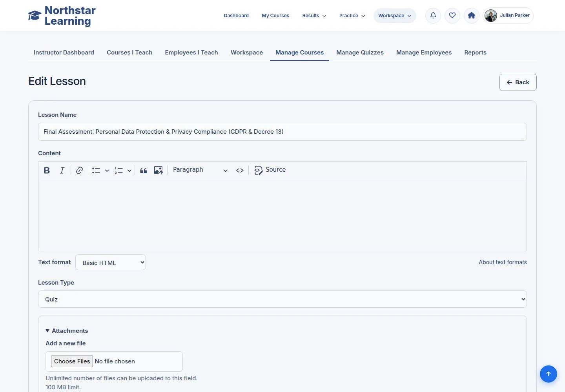Insert a link using the link icon

(x=79, y=170)
